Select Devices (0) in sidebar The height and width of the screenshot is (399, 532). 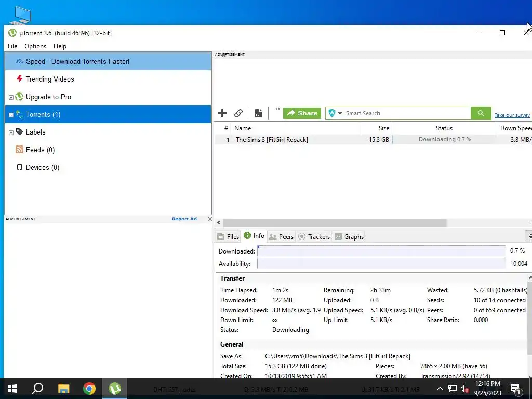coord(108,167)
